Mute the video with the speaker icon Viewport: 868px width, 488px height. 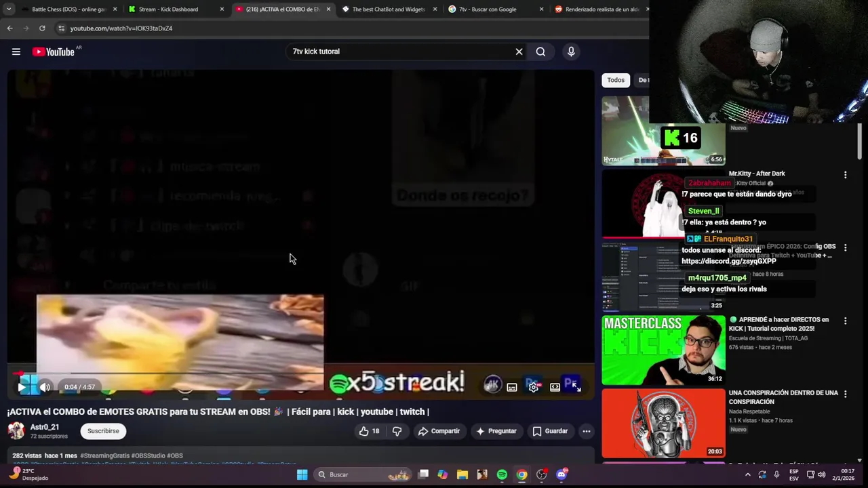click(x=45, y=387)
